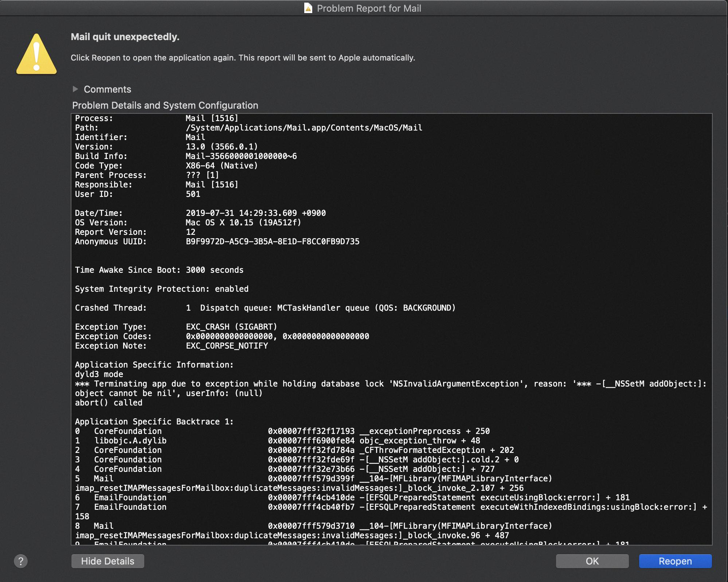
Task: Expand the Comments disclosure triangle
Action: 75,89
